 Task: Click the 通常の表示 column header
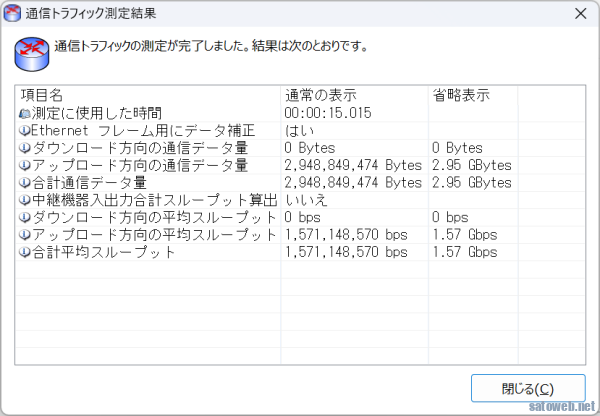354,95
